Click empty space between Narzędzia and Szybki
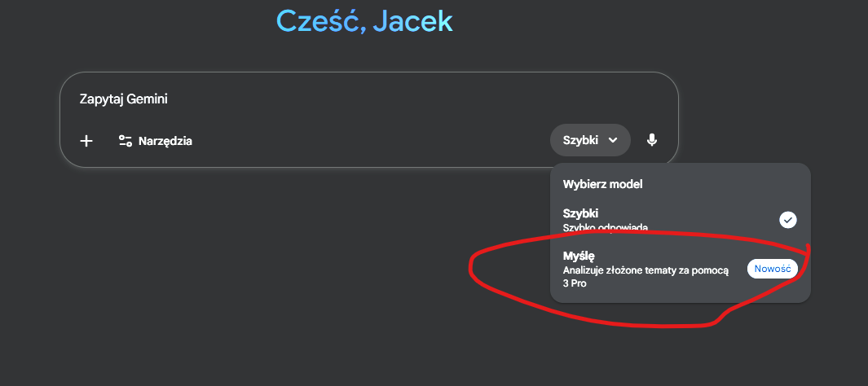868x386 pixels. point(367,141)
